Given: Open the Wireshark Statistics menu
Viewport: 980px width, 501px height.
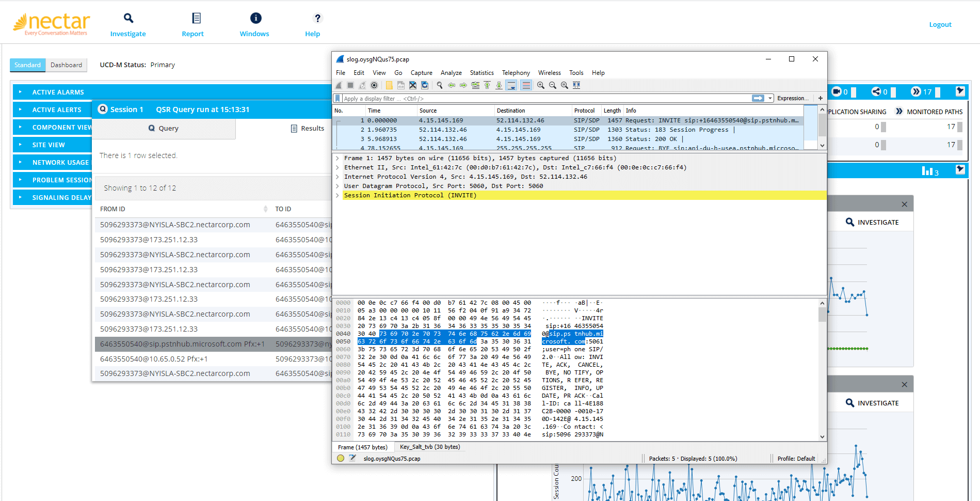Looking at the screenshot, I should (481, 73).
